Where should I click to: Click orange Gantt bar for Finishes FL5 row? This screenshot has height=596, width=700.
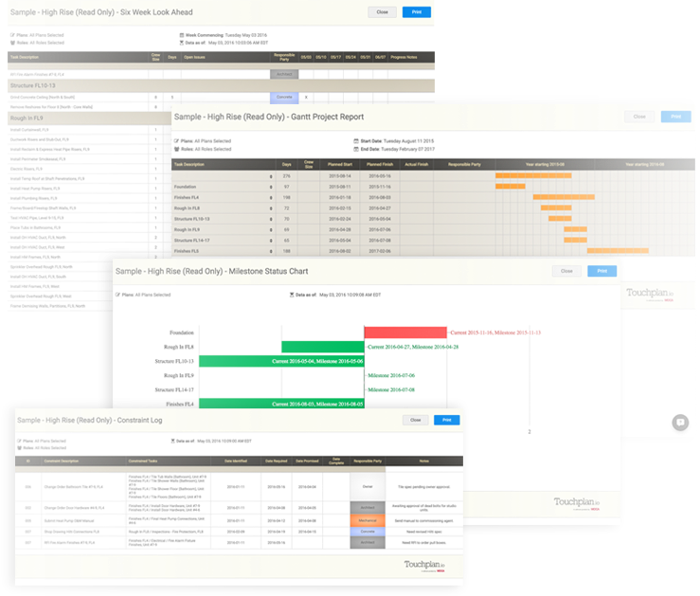click(618, 251)
